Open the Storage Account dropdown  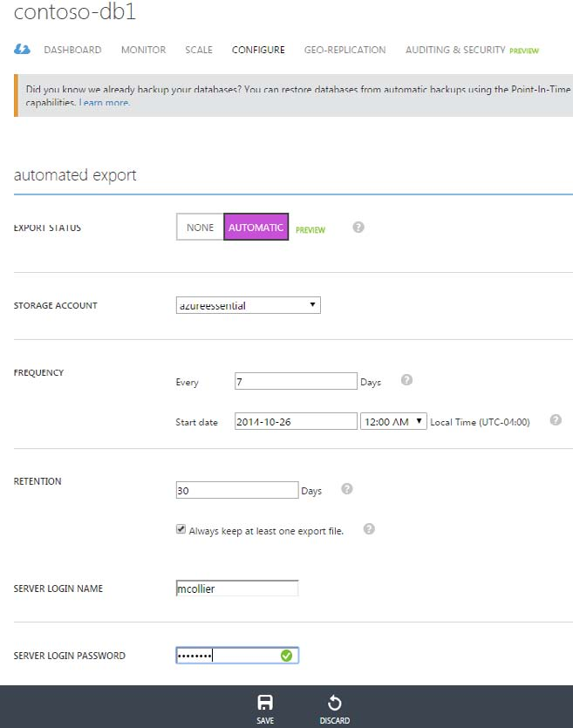(x=248, y=305)
